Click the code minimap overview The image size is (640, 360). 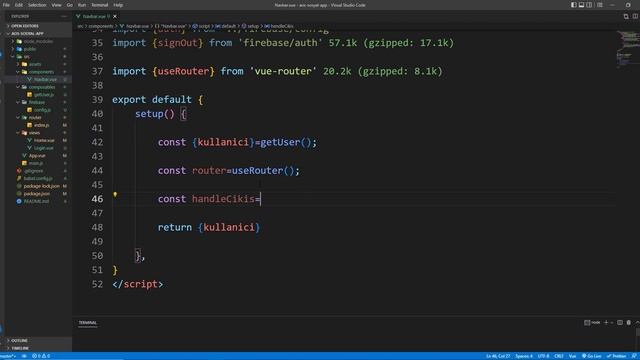pyautogui.click(x=627, y=48)
